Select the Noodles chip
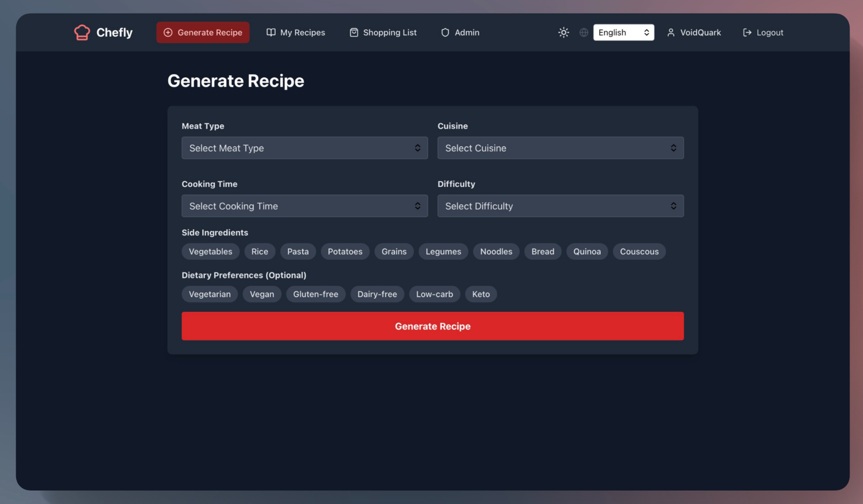This screenshot has height=504, width=863. pyautogui.click(x=496, y=251)
